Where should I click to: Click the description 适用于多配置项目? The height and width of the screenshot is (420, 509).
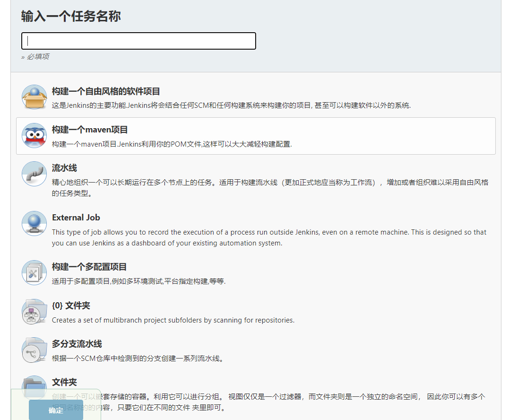[138, 281]
